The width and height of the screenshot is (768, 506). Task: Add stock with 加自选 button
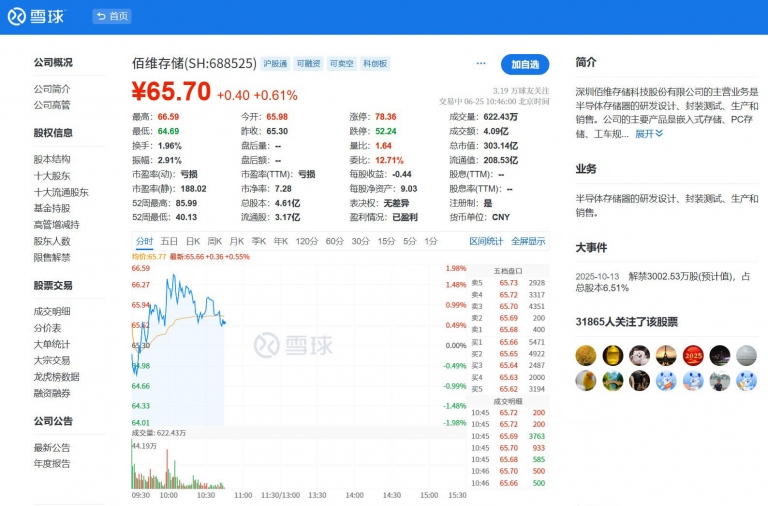click(x=525, y=64)
